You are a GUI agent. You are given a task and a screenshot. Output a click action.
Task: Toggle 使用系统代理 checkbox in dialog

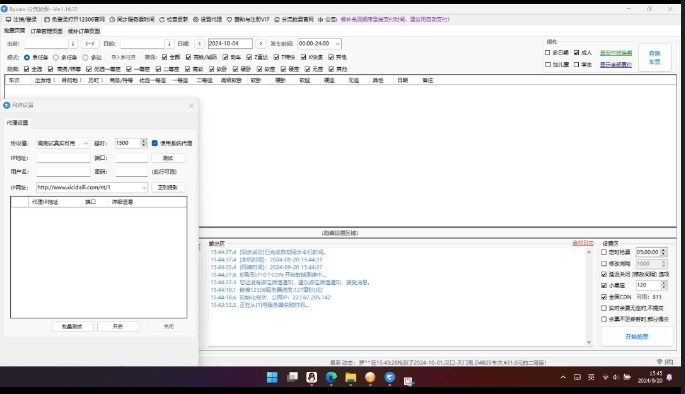[x=155, y=143]
